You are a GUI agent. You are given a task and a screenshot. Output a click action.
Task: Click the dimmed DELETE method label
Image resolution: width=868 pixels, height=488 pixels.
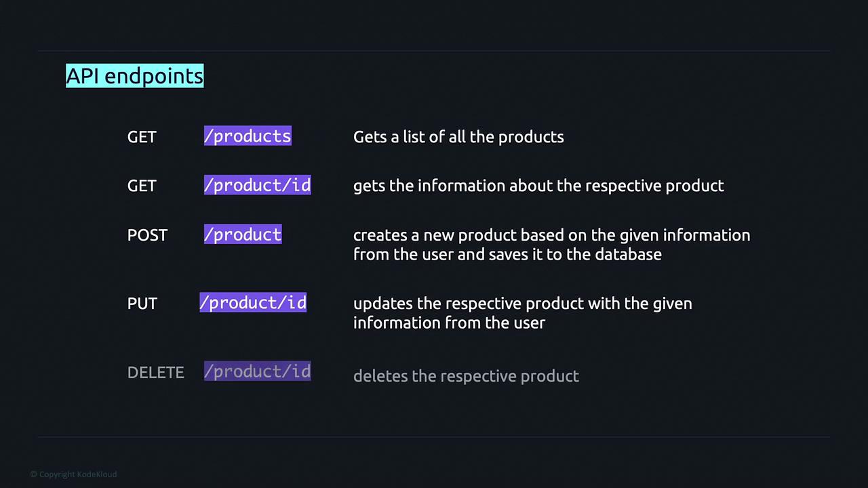click(x=155, y=373)
